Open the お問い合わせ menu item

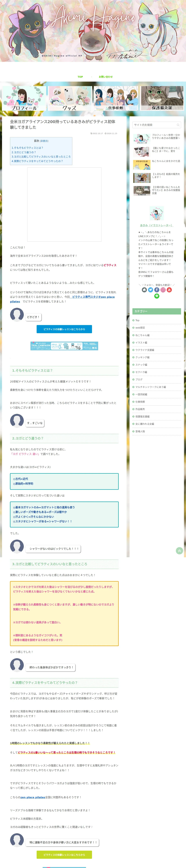(x=106, y=77)
